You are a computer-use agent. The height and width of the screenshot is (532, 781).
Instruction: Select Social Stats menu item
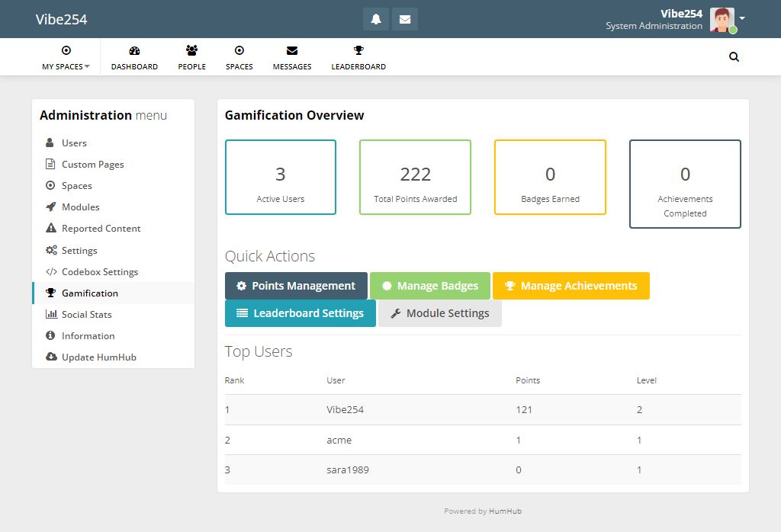(86, 314)
